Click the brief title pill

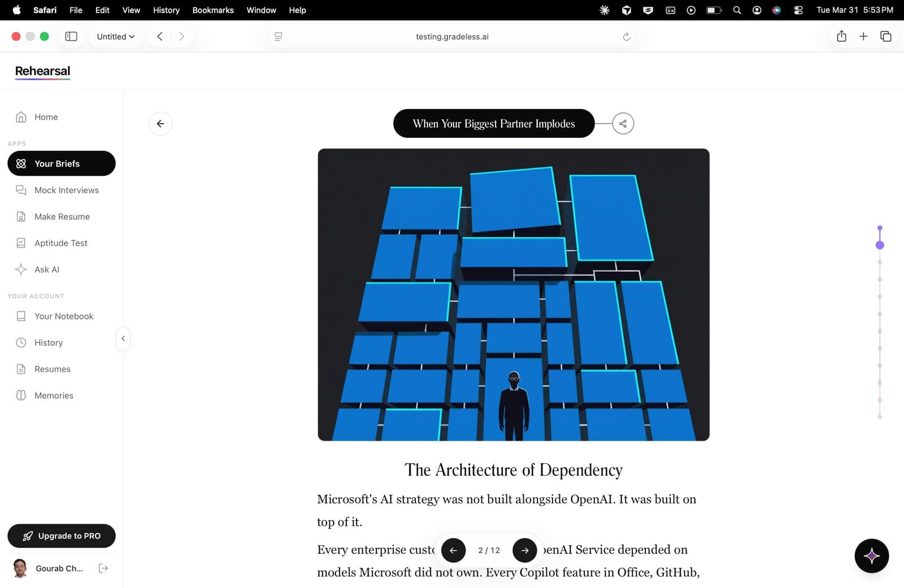[494, 124]
